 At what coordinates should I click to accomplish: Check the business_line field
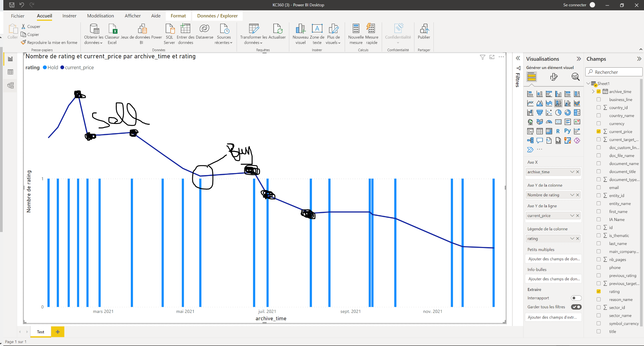click(599, 99)
